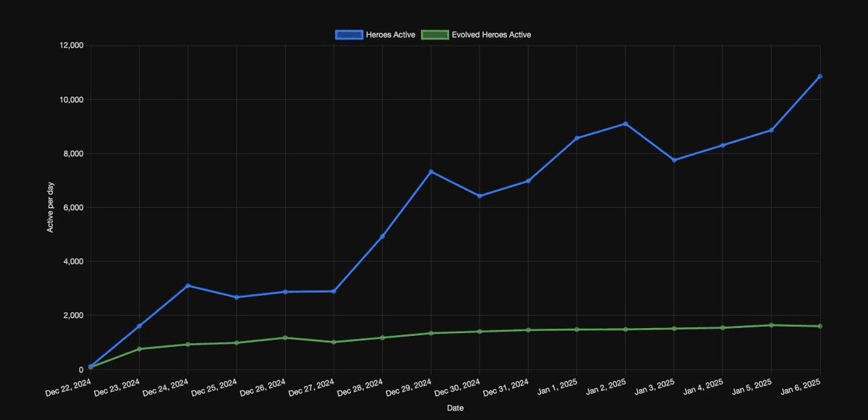Hide the Evolved Heroes Active series via its label
Image resolution: width=868 pixels, height=420 pixels.
[491, 34]
